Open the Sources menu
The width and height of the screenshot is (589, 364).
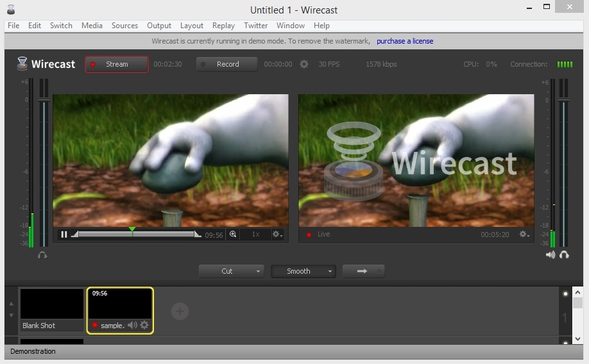click(124, 26)
